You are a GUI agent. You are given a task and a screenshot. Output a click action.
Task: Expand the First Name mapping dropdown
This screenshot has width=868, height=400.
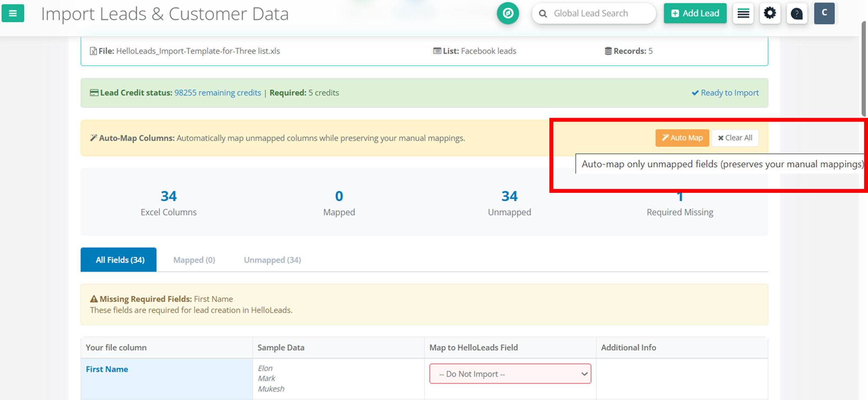[510, 374]
